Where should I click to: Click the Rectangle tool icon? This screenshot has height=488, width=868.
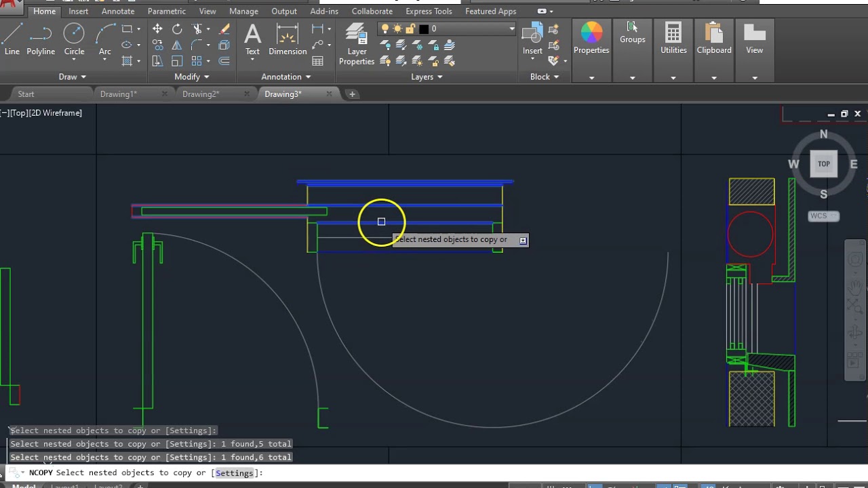coord(127,28)
